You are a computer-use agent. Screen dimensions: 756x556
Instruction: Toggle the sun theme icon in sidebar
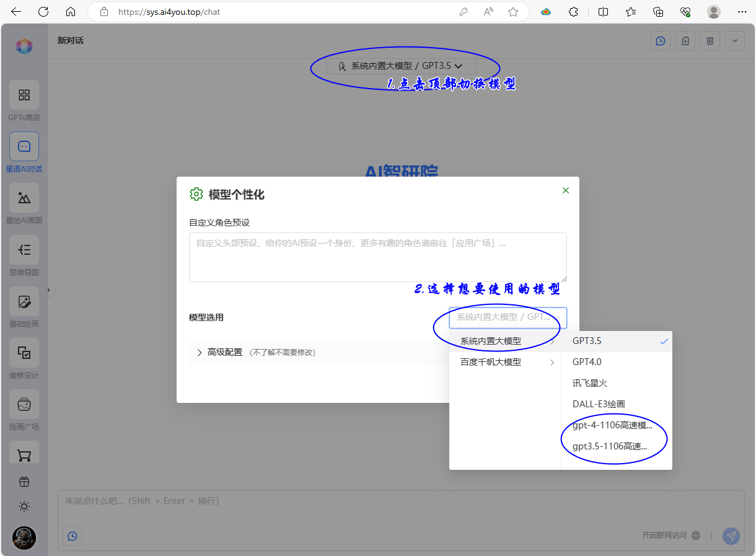pos(24,506)
